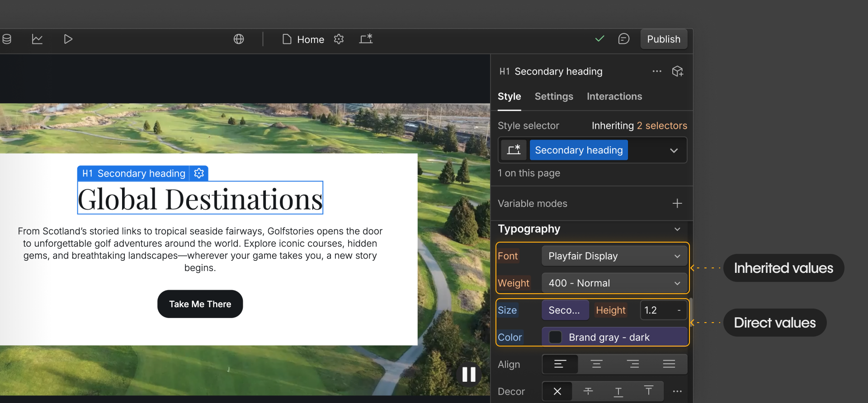Viewport: 868px width, 403px height.
Task: Click the Height label
Action: tap(610, 310)
